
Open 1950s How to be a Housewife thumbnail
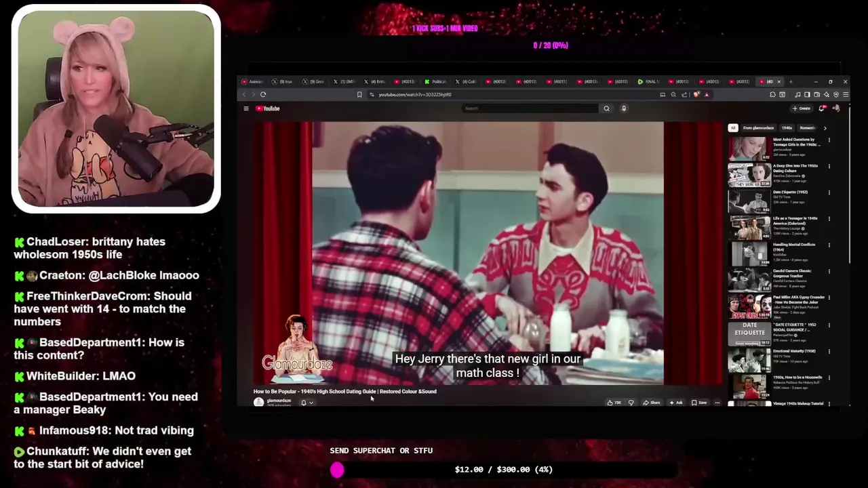(749, 386)
